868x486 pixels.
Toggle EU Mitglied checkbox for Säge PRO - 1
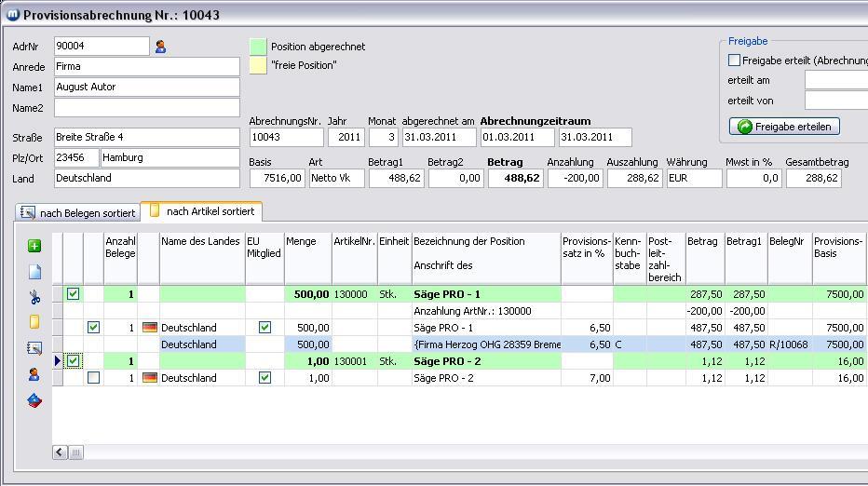(264, 328)
